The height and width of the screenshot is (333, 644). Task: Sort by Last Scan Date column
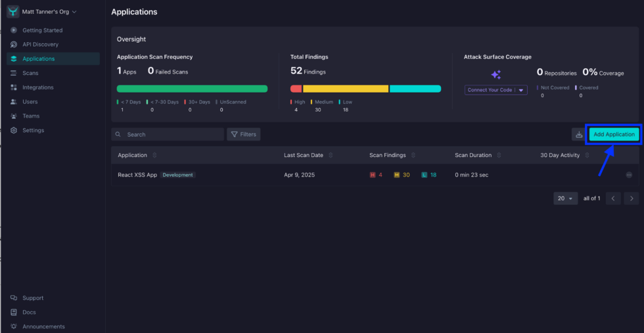click(331, 156)
